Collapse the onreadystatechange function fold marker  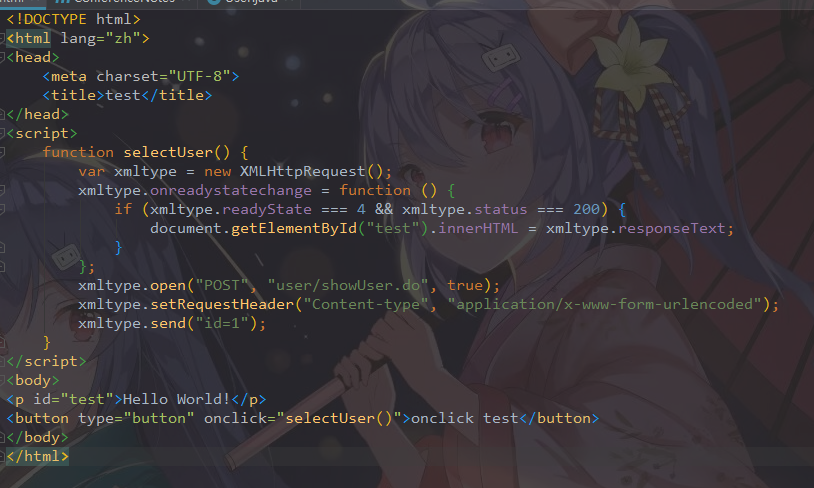click(2, 191)
